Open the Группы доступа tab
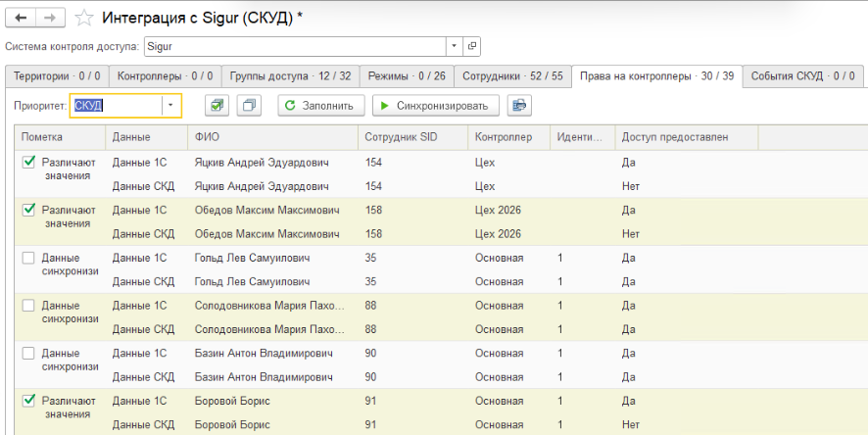 click(289, 75)
